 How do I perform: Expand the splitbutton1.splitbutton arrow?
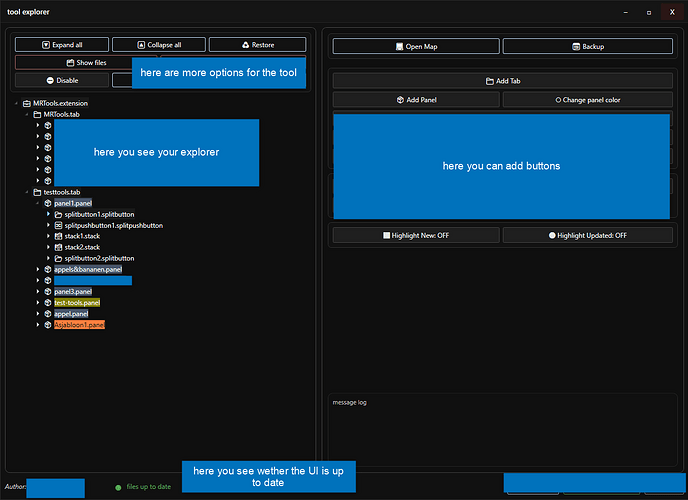[x=48, y=214]
